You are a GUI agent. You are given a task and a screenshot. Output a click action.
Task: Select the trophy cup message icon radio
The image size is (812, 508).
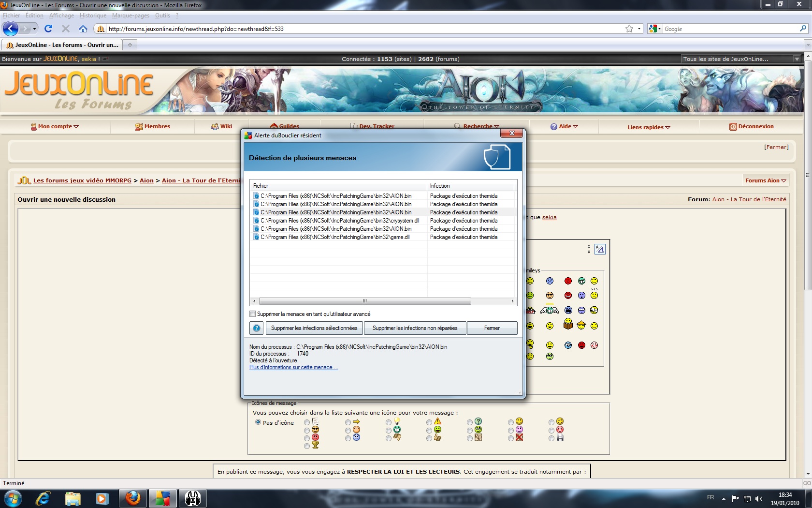point(307,446)
